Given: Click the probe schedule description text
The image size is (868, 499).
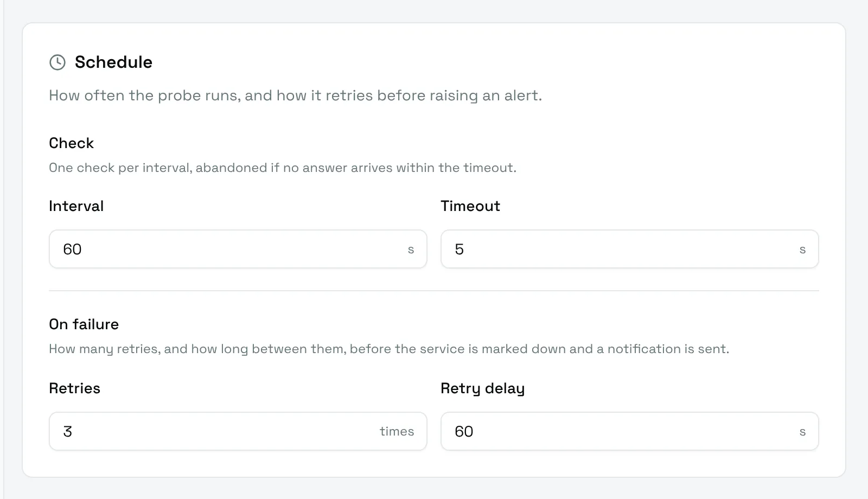Looking at the screenshot, I should point(295,95).
